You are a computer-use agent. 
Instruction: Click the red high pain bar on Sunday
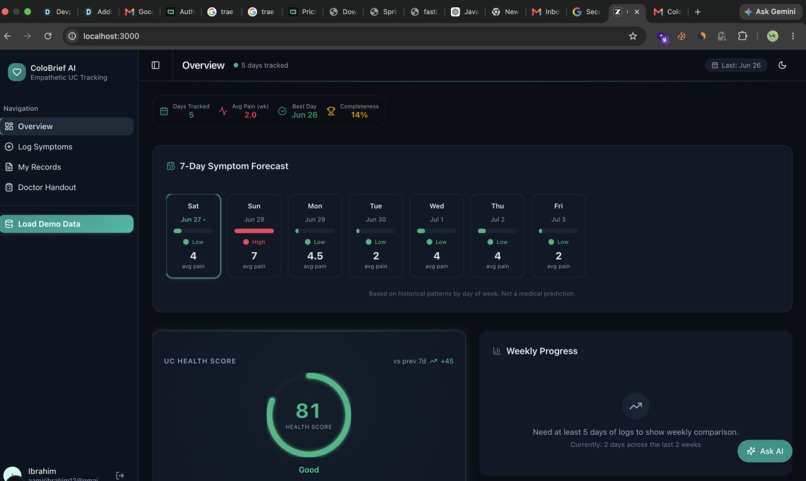pos(254,231)
